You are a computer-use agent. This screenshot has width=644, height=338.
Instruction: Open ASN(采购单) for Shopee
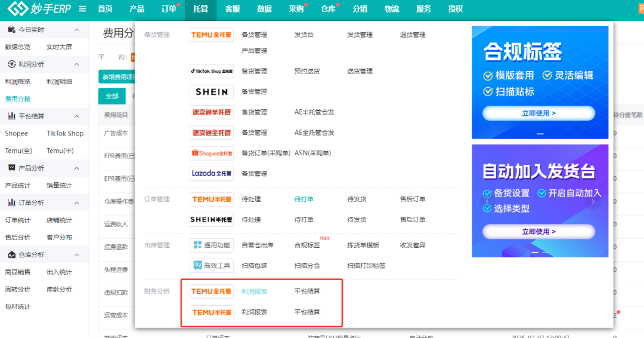[x=312, y=153]
